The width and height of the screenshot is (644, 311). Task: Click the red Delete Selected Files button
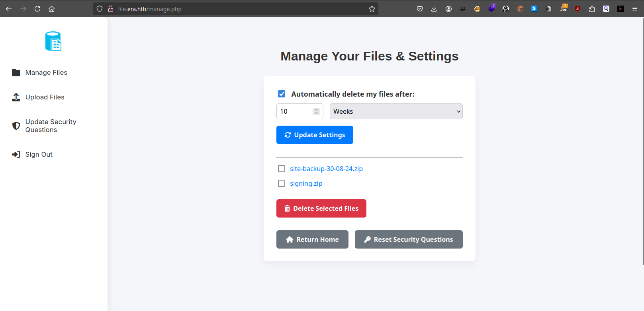coord(321,208)
